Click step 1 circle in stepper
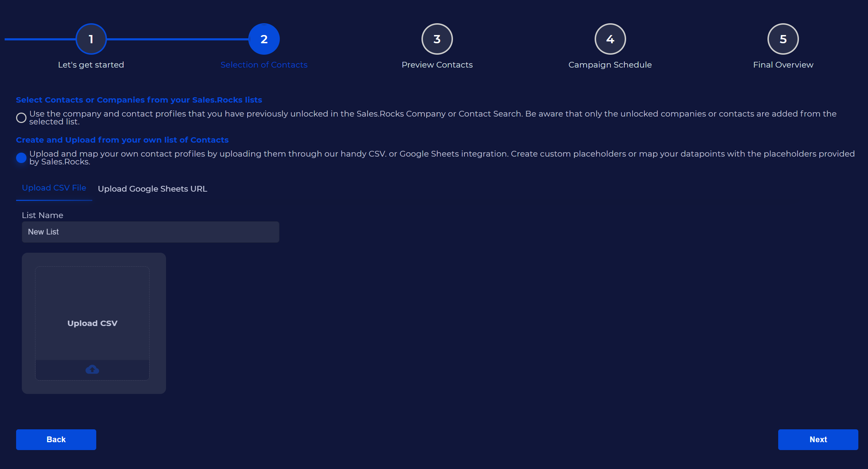 pyautogui.click(x=91, y=39)
